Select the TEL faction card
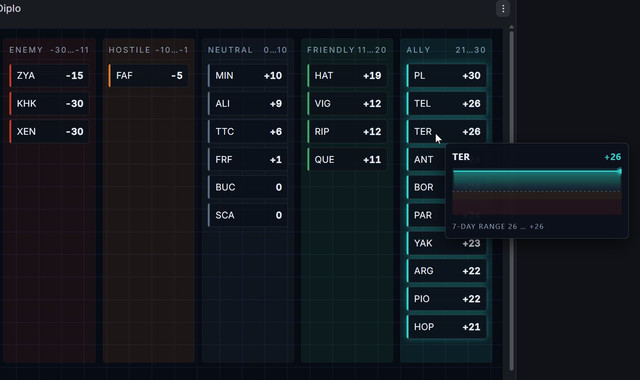 [x=447, y=104]
